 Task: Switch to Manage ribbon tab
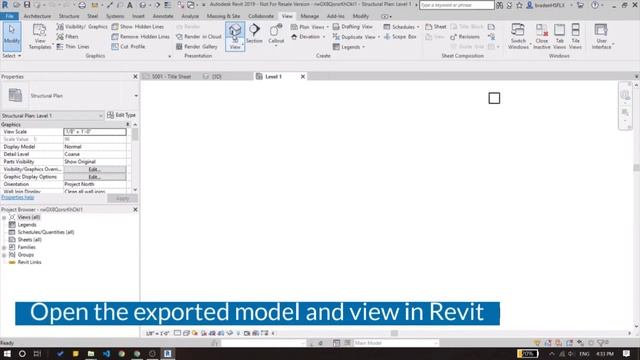[309, 16]
